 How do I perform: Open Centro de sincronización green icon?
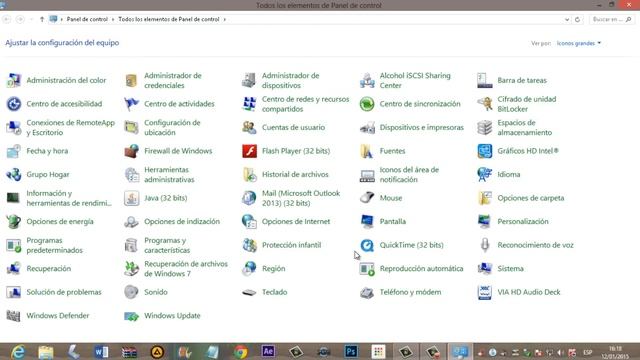(367, 104)
